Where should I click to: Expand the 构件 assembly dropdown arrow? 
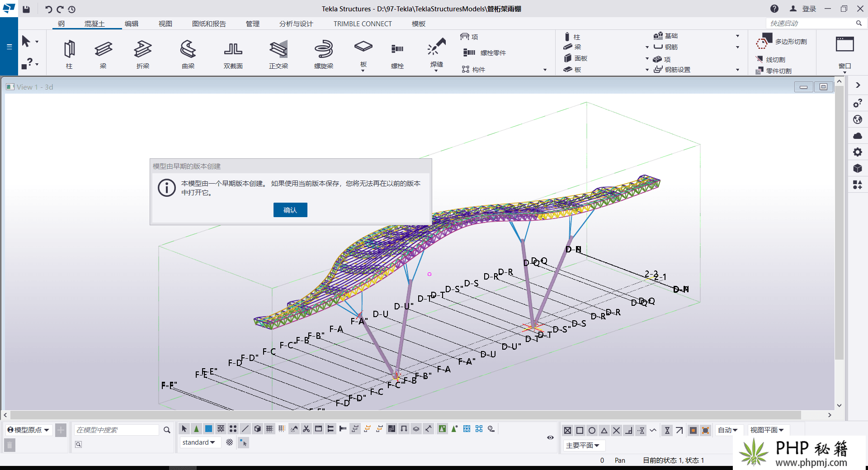545,70
